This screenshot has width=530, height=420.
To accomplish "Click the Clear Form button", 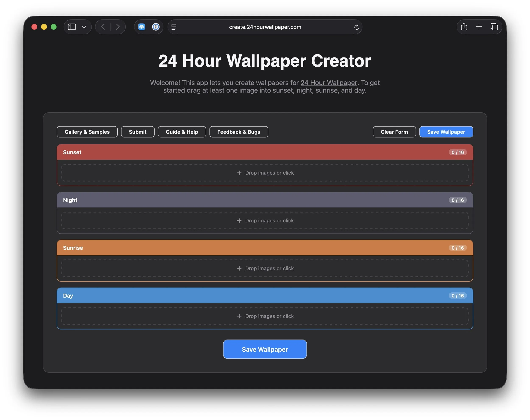I will coord(394,132).
